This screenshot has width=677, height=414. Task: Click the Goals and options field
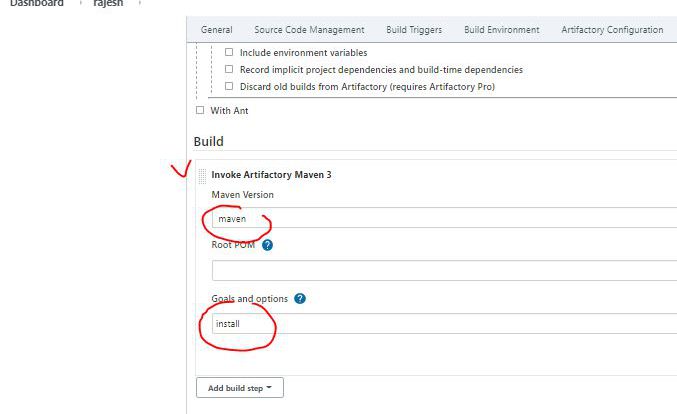pos(444,324)
